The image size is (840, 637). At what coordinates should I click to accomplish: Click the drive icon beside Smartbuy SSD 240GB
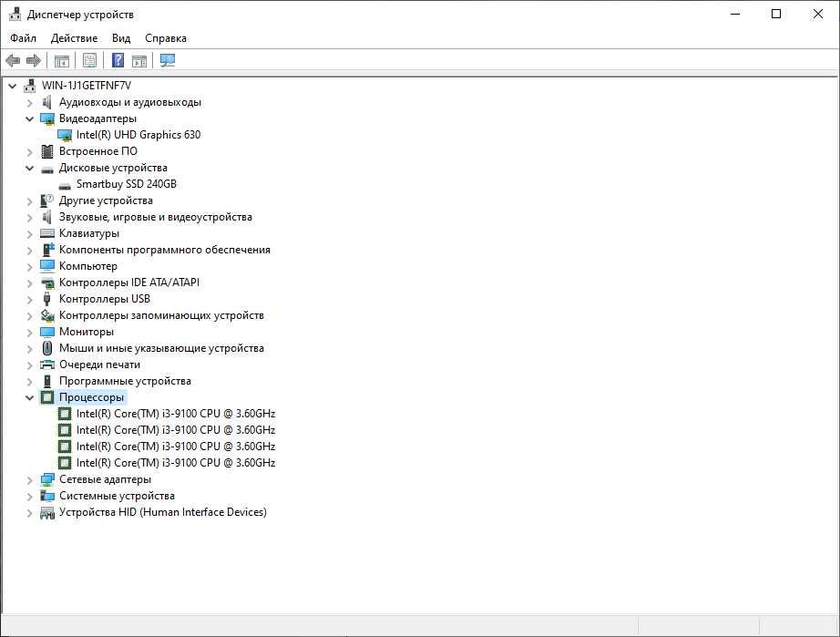tap(65, 186)
